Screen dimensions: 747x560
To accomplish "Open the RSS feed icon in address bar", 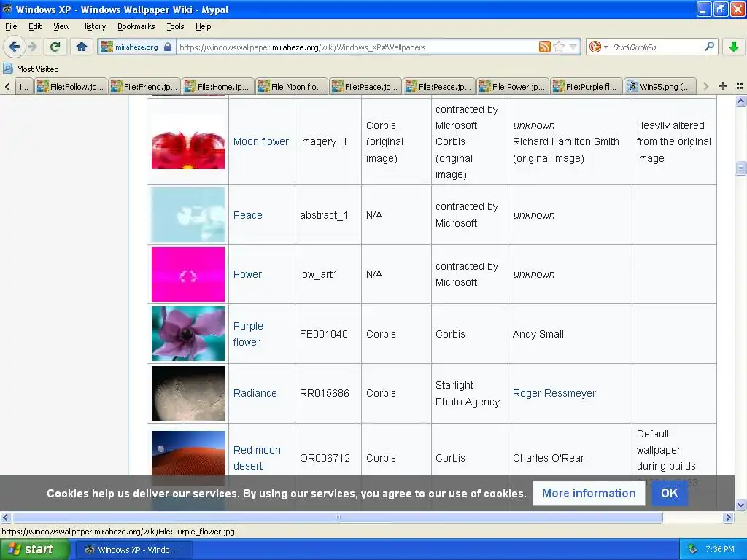I will [x=544, y=47].
